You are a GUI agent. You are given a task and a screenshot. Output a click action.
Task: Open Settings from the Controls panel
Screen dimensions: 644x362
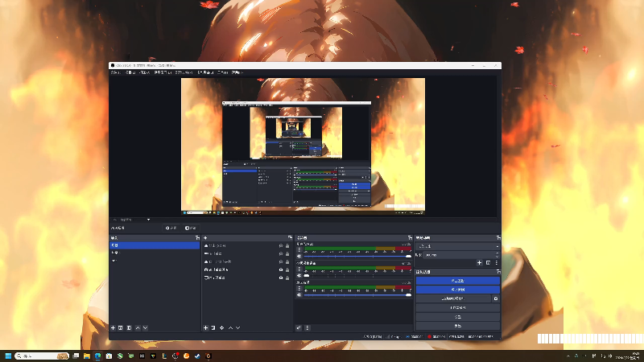[457, 317]
